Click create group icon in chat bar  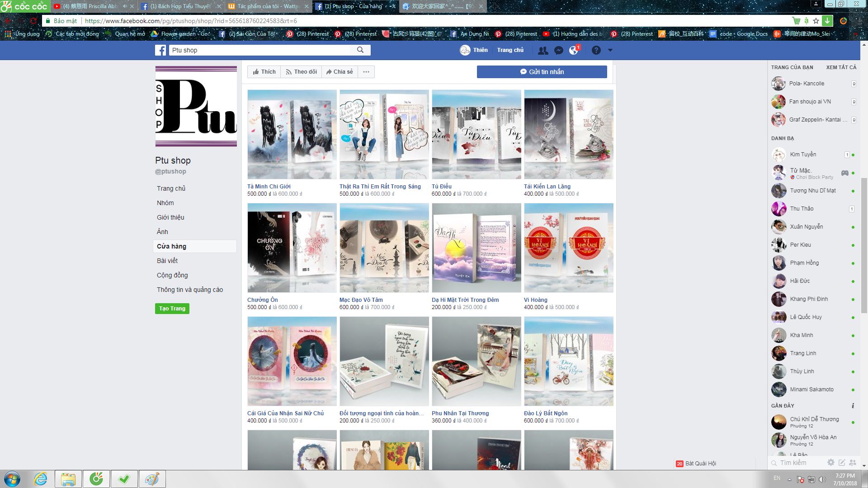(x=853, y=462)
